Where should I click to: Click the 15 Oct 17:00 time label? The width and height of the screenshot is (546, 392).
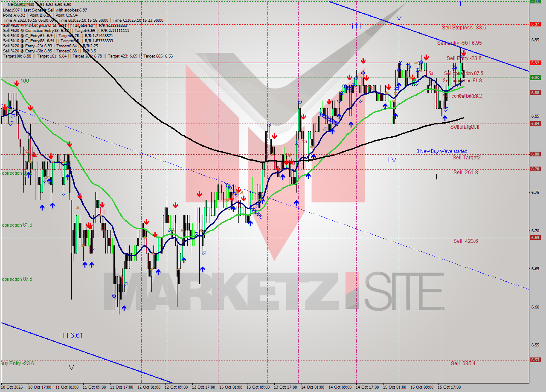tap(450, 387)
